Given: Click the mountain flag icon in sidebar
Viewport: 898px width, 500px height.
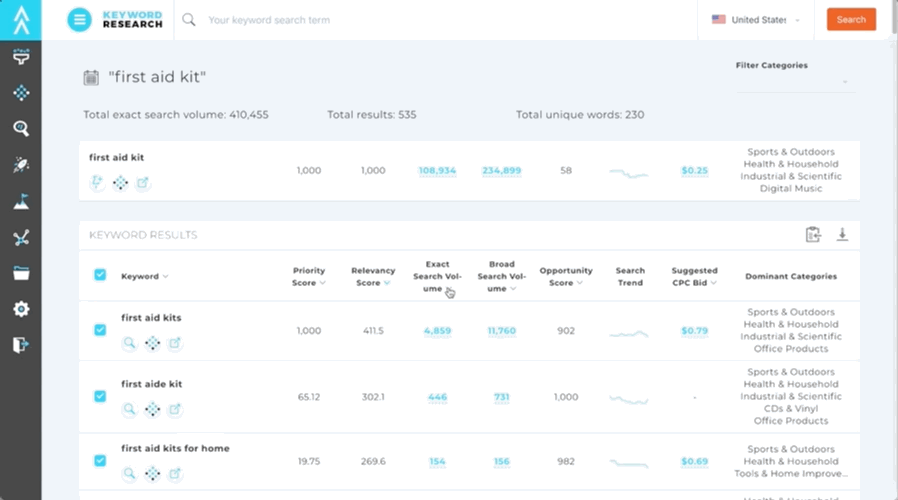Looking at the screenshot, I should [21, 201].
